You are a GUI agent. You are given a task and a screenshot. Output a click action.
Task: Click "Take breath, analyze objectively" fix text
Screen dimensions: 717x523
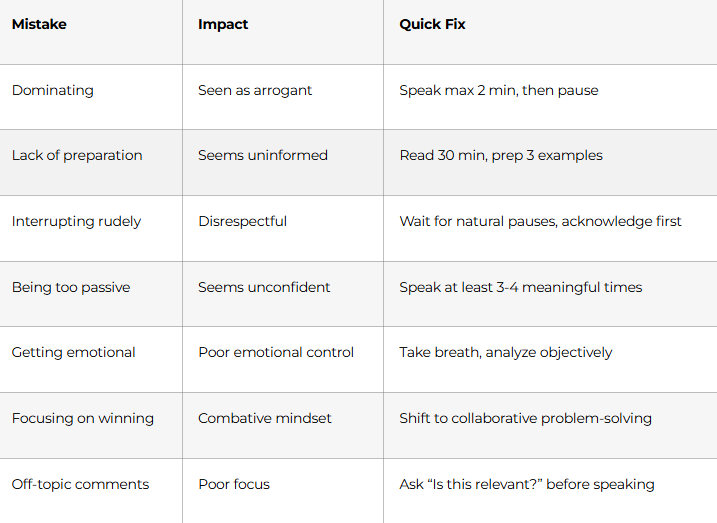[506, 352]
